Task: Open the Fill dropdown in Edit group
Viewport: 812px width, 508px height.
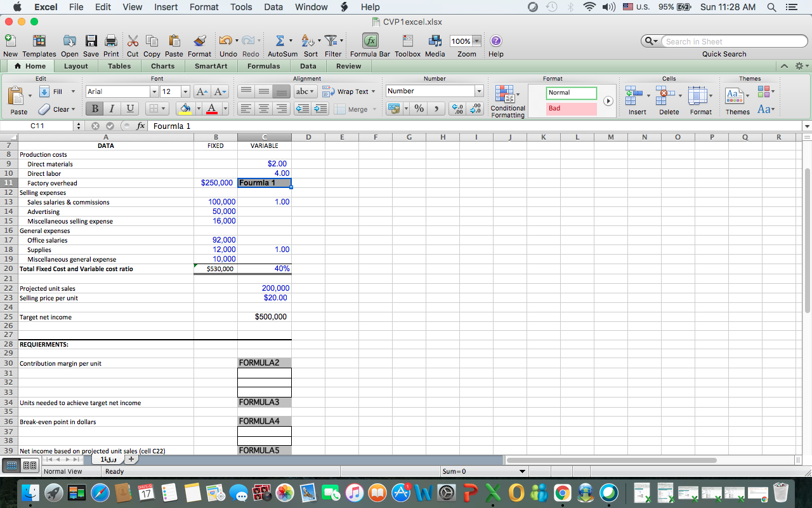Action: 73,91
